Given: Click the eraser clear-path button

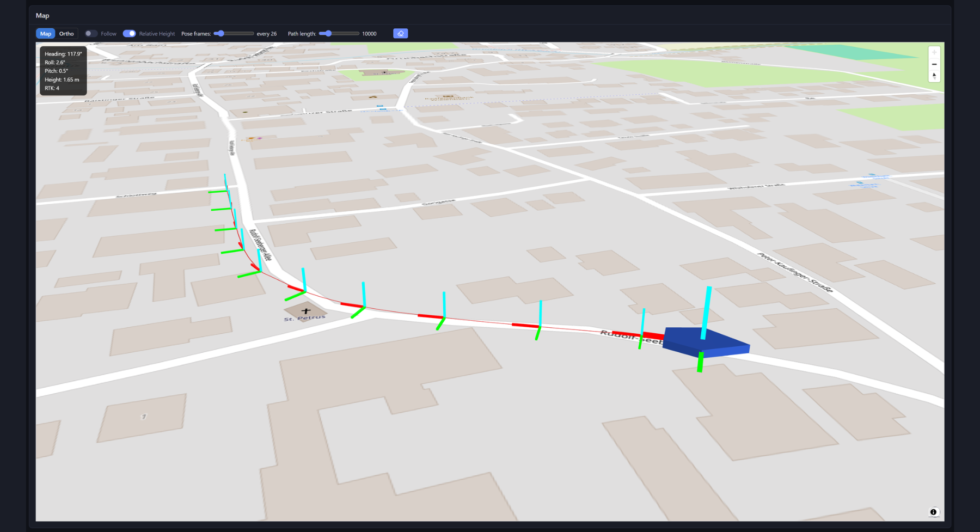Looking at the screenshot, I should pyautogui.click(x=401, y=34).
